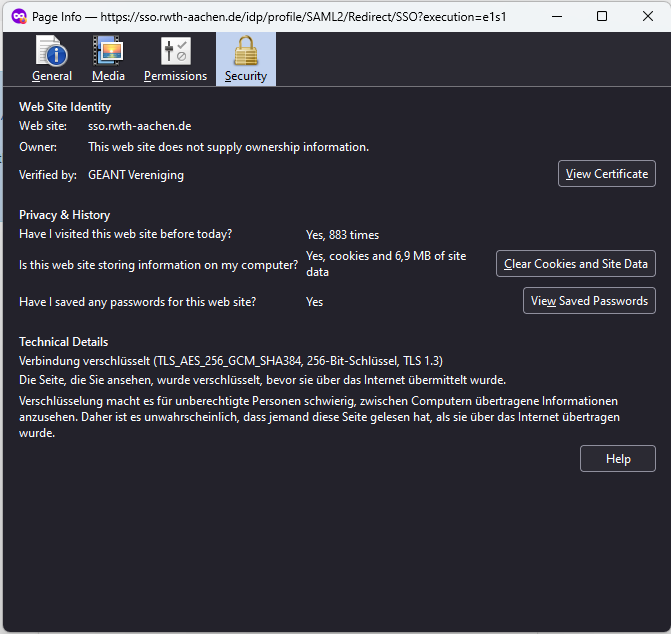The image size is (671, 634).
Task: Click the Security padlock icon
Action: [x=245, y=51]
